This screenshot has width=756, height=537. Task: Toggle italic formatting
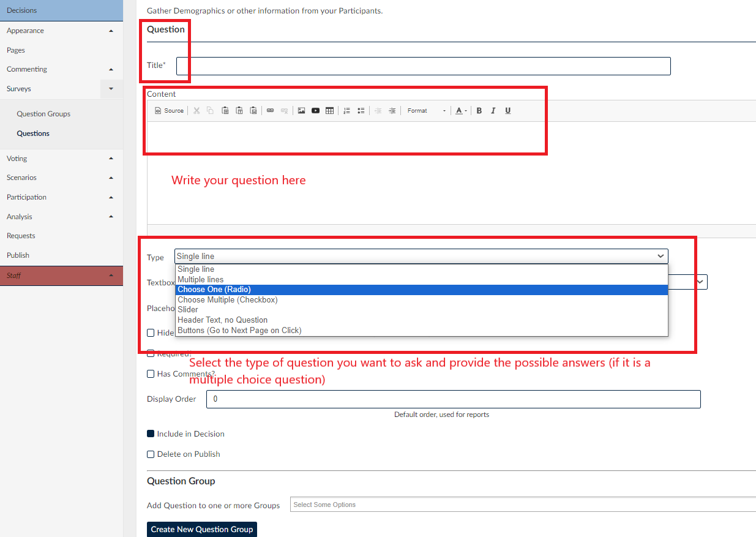pyautogui.click(x=493, y=111)
